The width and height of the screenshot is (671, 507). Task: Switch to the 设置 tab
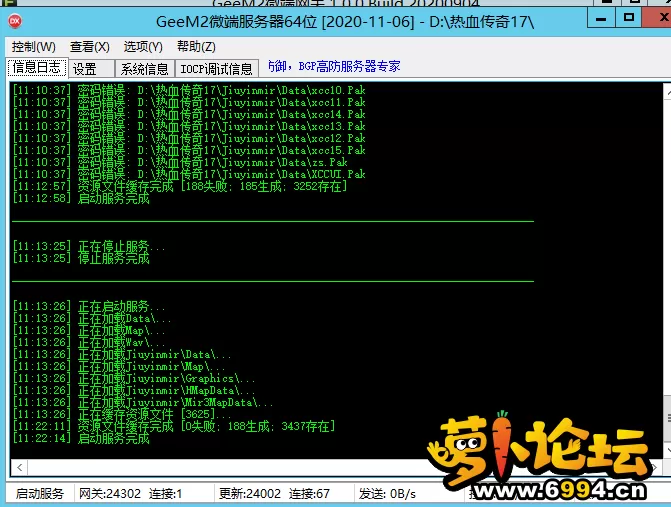pyautogui.click(x=91, y=69)
